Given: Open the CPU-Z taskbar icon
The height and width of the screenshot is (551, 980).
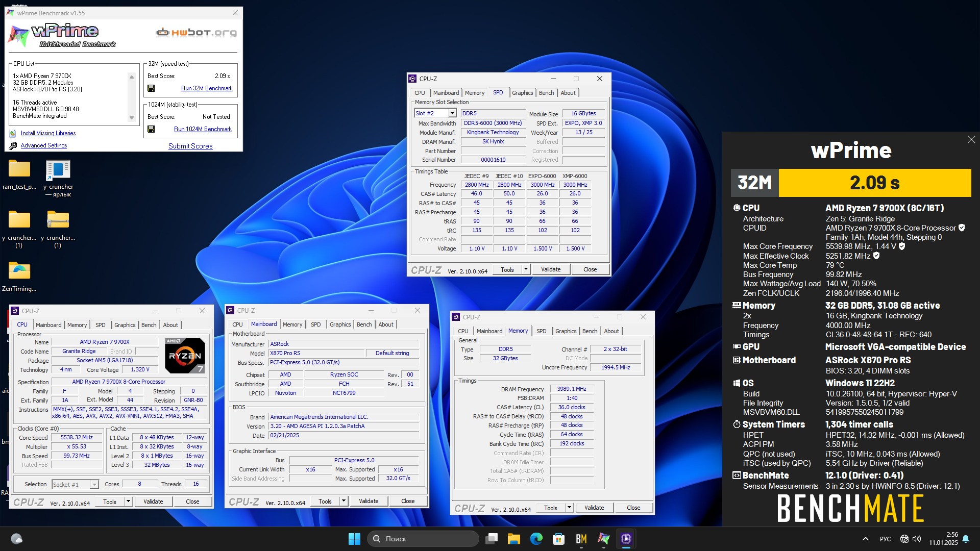Looking at the screenshot, I should [626, 539].
